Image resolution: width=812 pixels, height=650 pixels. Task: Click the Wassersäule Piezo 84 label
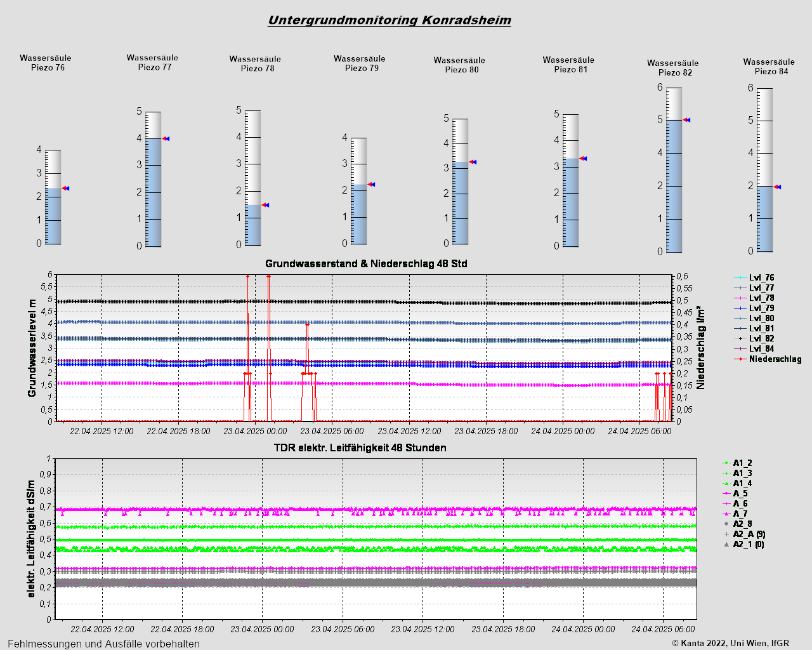click(x=769, y=67)
